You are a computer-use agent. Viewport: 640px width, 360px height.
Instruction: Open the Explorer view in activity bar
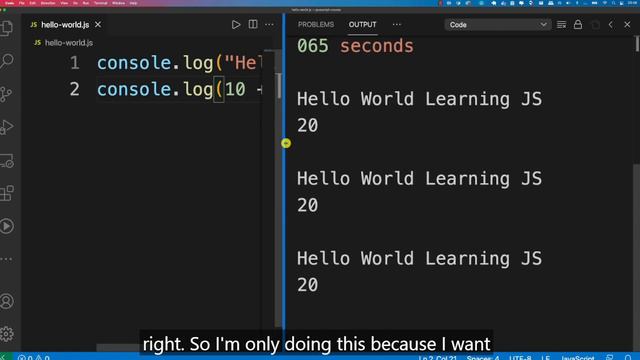(x=7, y=28)
